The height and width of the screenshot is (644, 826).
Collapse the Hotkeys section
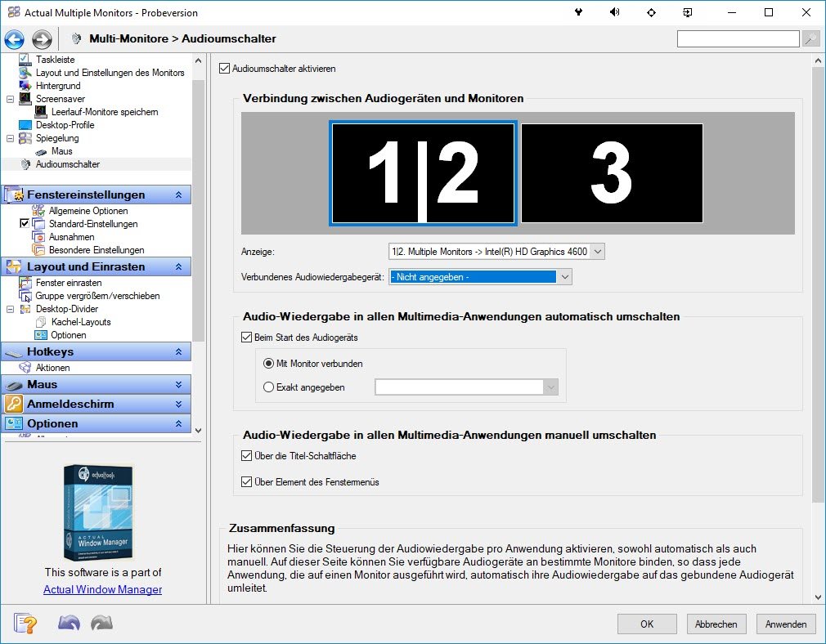pos(178,351)
